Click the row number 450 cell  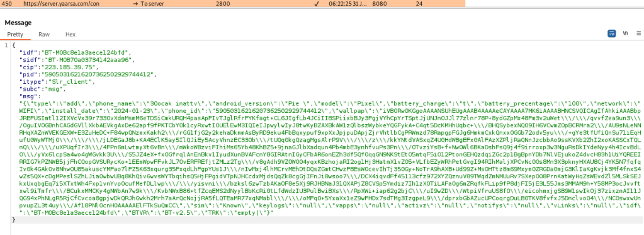pos(6,4)
